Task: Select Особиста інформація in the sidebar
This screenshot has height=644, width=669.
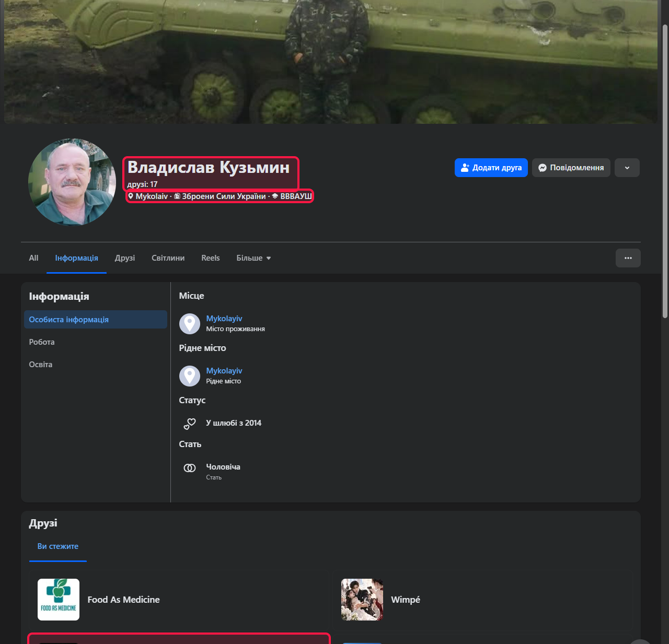Action: tap(96, 320)
